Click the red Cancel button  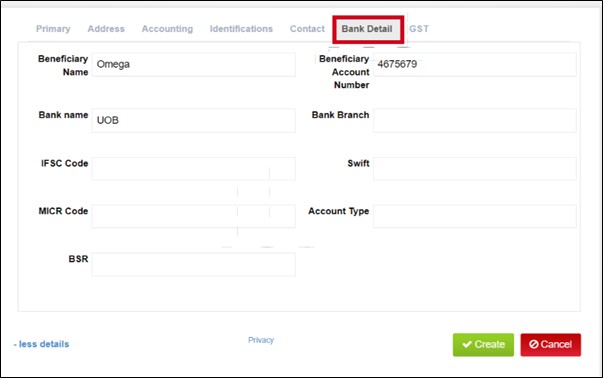pos(551,345)
